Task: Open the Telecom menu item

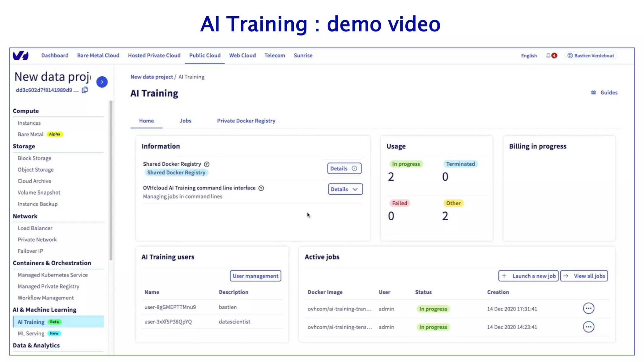Action: (275, 55)
